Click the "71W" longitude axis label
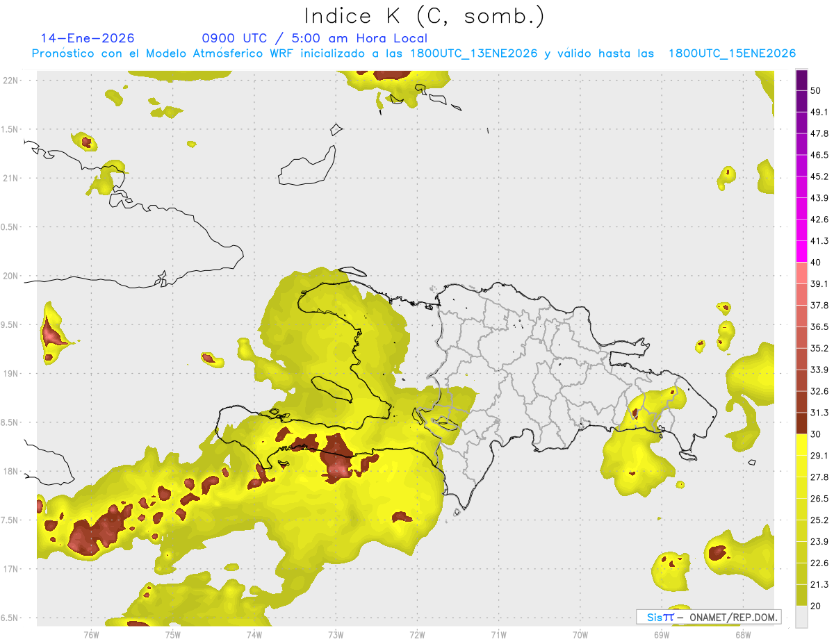 (x=498, y=635)
